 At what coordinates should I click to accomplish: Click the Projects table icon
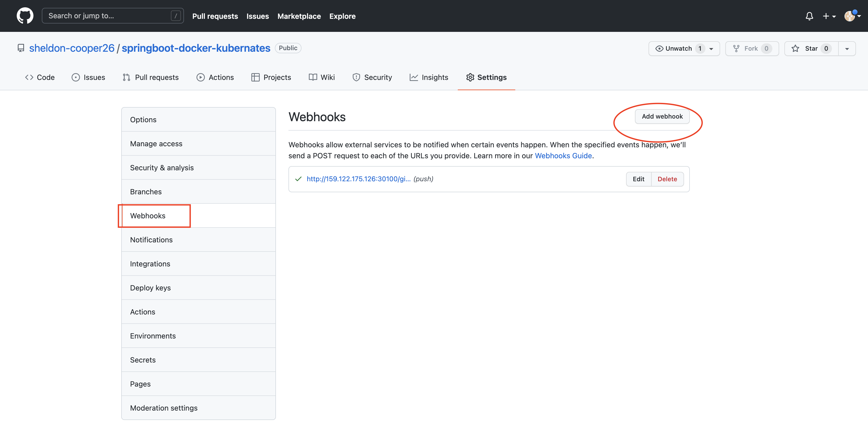click(x=256, y=77)
